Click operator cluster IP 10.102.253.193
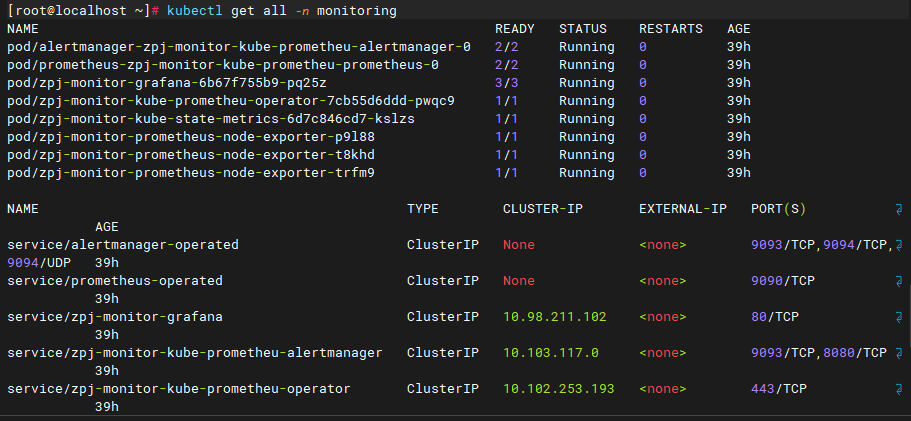 [x=558, y=389]
